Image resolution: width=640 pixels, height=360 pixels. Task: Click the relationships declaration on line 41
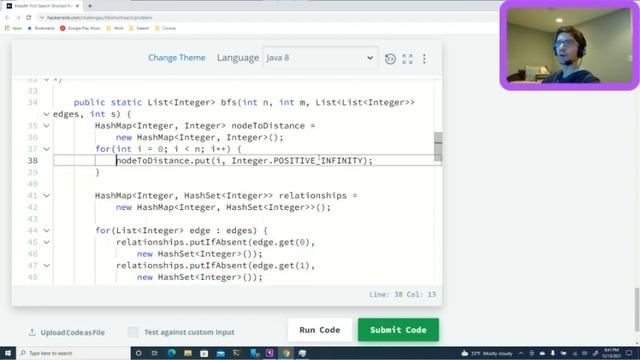click(226, 196)
